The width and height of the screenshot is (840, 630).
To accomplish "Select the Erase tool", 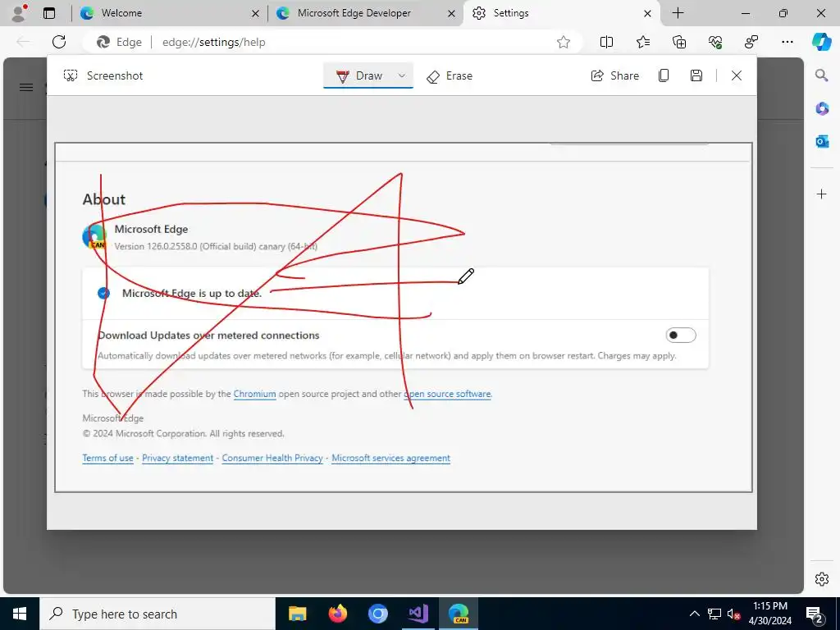I will point(450,76).
